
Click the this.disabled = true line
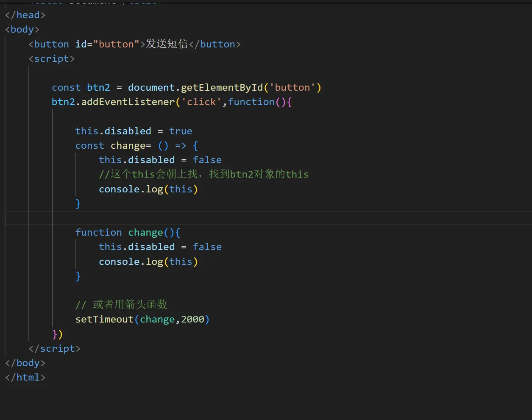pos(134,131)
